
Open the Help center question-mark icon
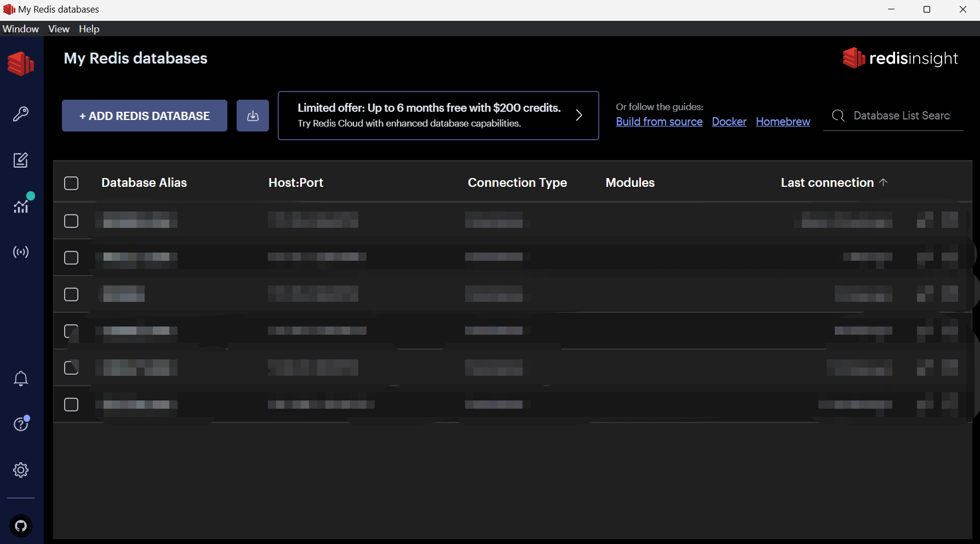[21, 424]
